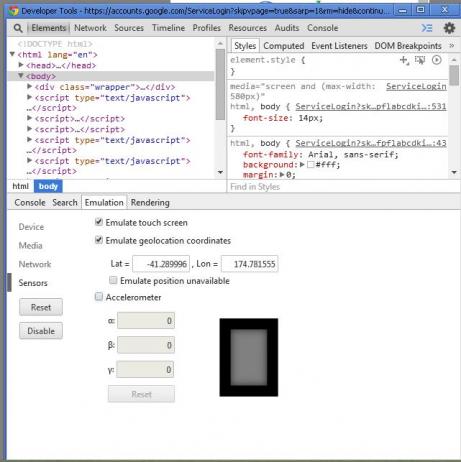461x462 pixels.
Task: Enable the Accelerometer checkbox
Action: click(99, 296)
